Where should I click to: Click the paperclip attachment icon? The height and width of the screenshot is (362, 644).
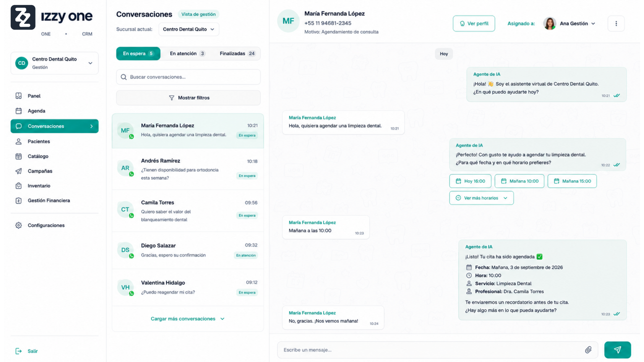point(588,350)
